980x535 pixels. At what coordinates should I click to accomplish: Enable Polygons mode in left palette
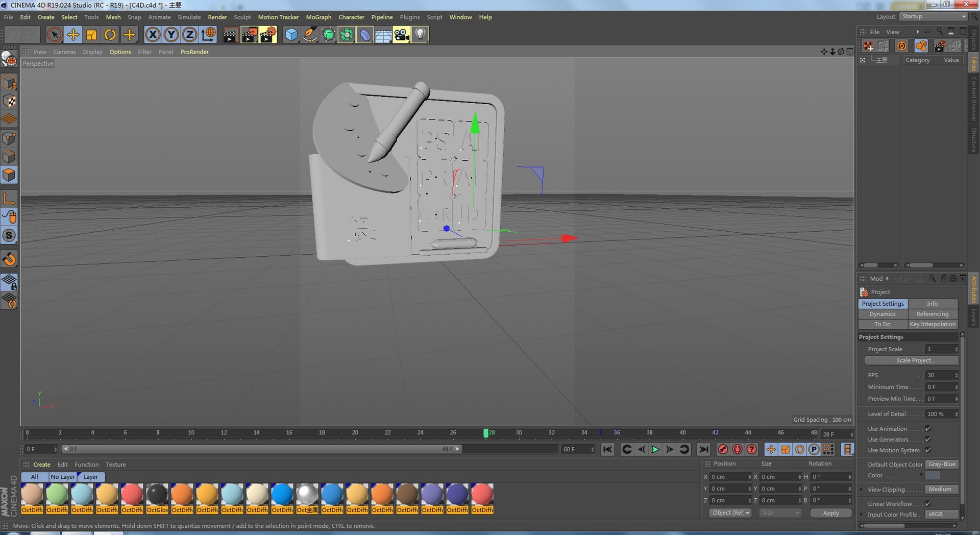coord(9,175)
